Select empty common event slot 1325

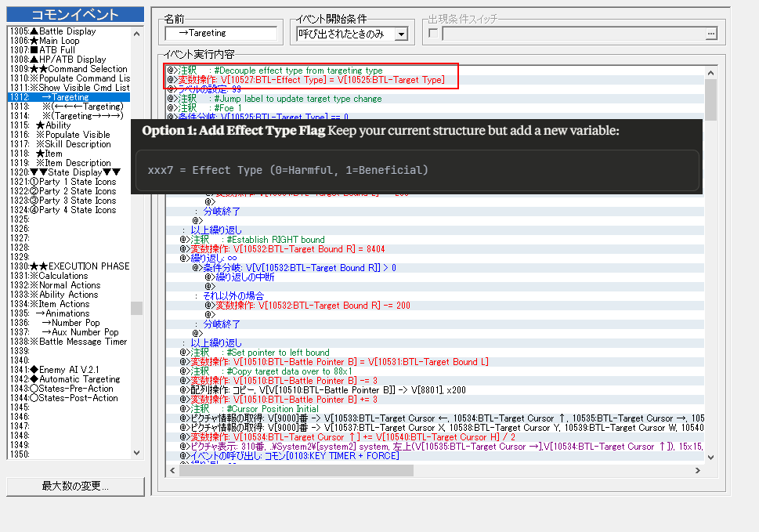point(69,219)
